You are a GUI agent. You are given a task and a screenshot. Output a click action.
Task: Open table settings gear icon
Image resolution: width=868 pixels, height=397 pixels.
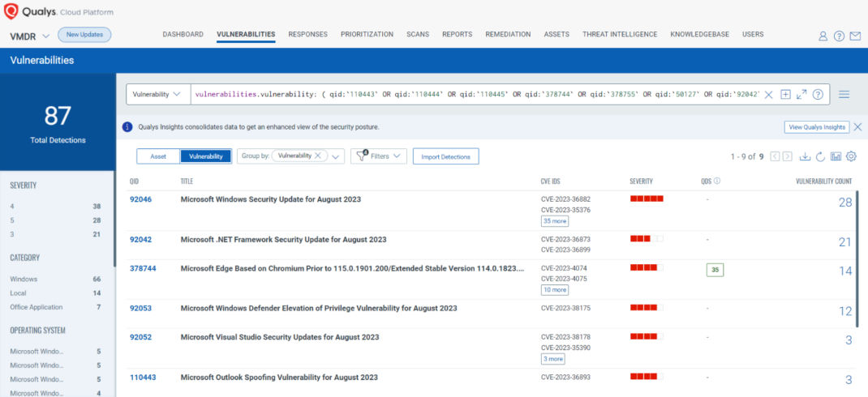(852, 156)
